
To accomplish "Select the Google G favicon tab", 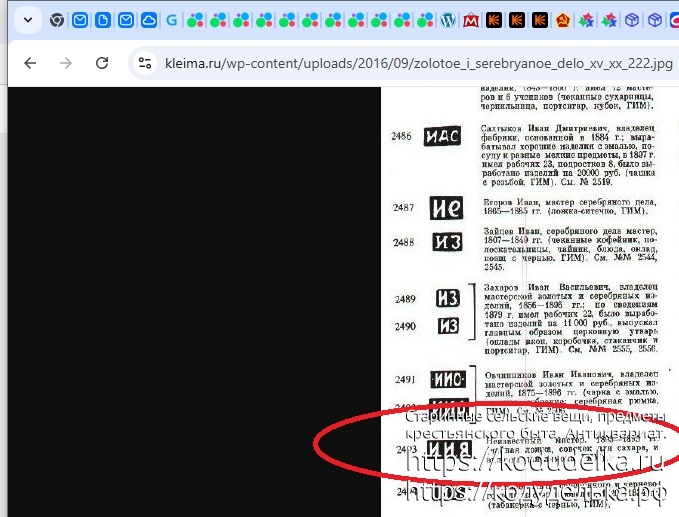I will point(173,20).
